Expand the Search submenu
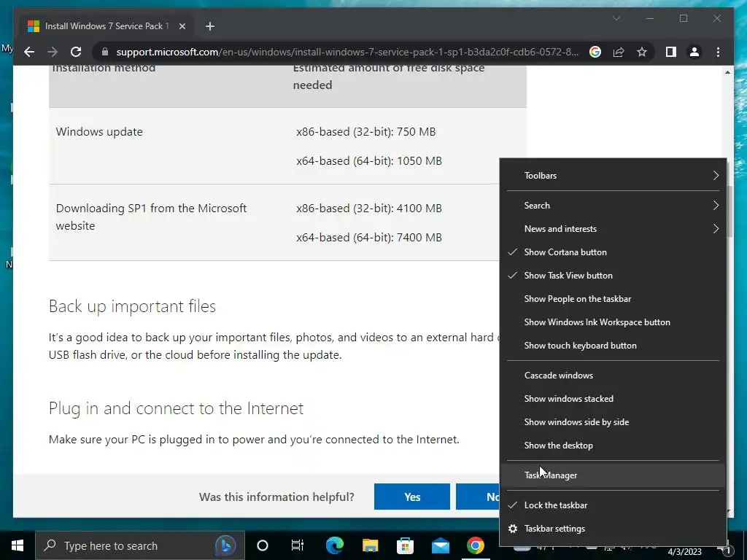The height and width of the screenshot is (560, 747). (x=613, y=205)
